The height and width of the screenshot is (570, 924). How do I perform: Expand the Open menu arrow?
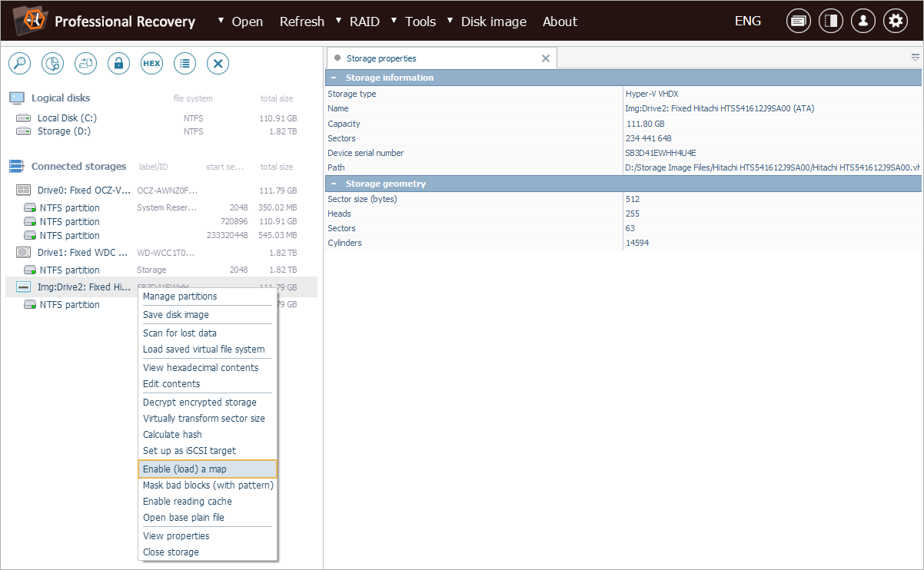click(221, 20)
